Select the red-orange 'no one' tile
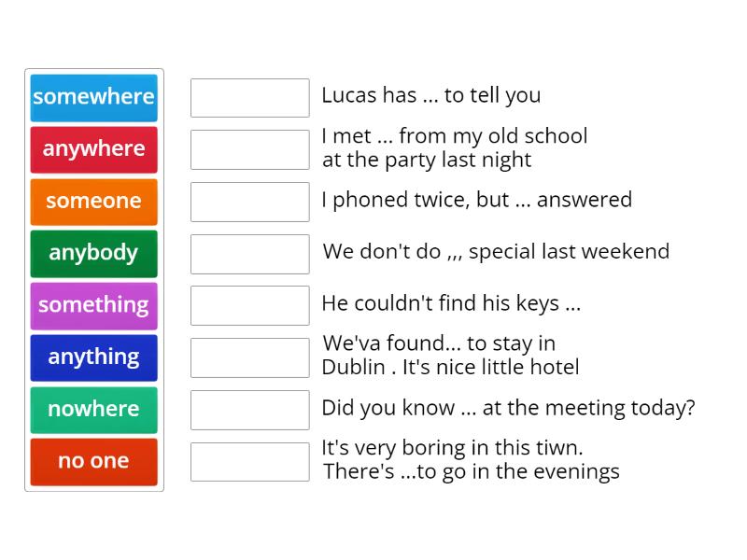This screenshot has height=560, width=747. click(x=93, y=461)
